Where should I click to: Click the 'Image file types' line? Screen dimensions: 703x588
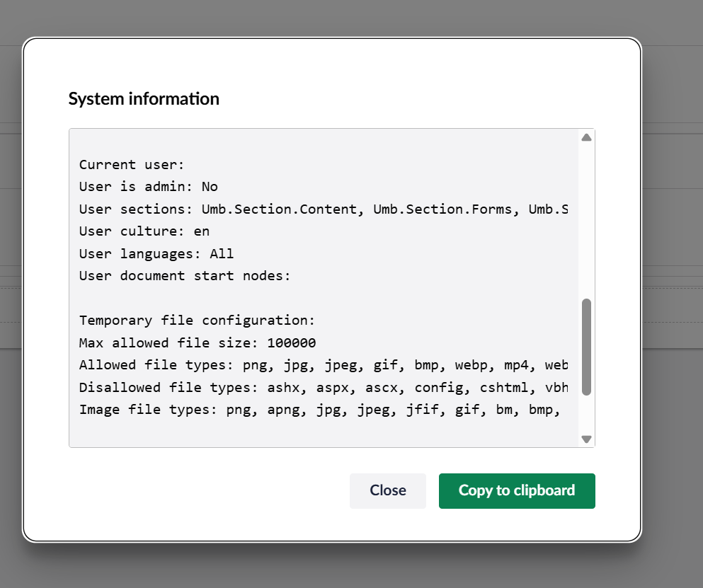coord(319,410)
